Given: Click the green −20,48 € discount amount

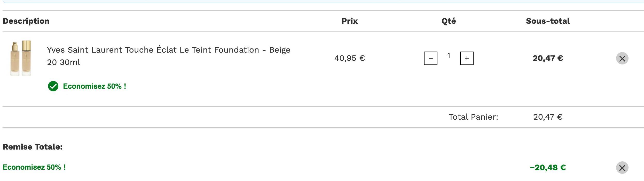Looking at the screenshot, I should point(548,168).
